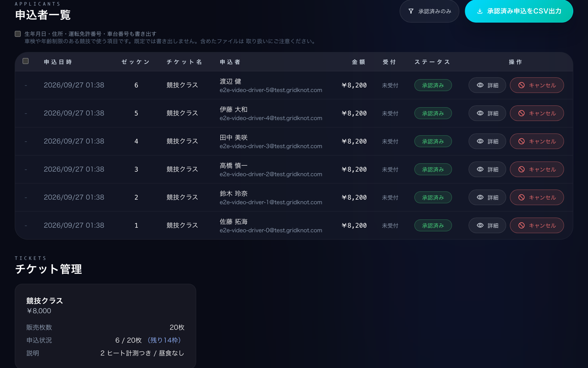Click the 承認済み badge for 伊藤 大和

click(x=433, y=113)
